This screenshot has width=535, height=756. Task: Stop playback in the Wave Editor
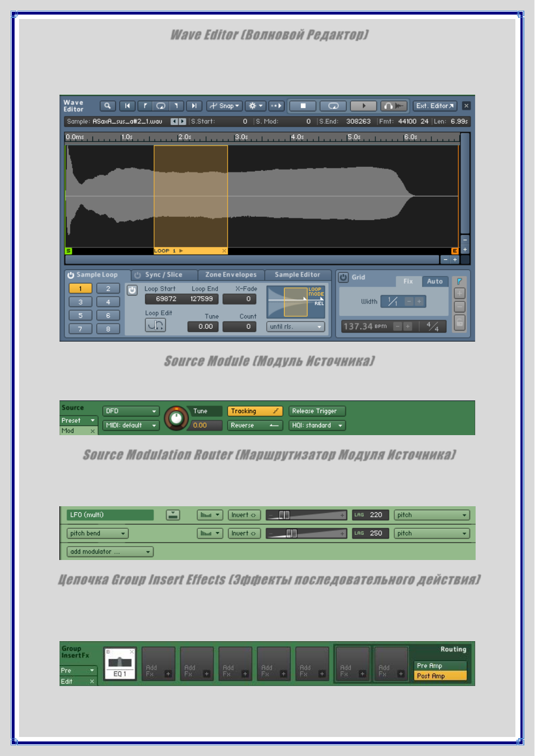pyautogui.click(x=303, y=106)
